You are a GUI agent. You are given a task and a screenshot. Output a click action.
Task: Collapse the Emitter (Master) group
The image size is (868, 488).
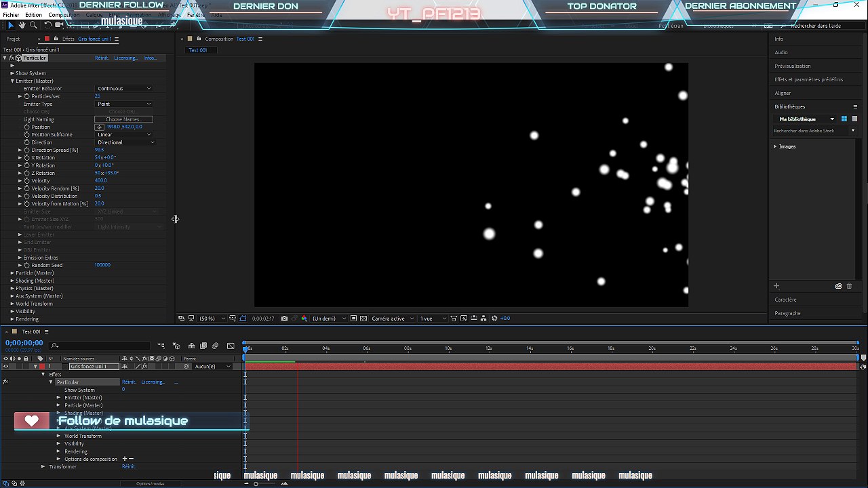(12, 81)
